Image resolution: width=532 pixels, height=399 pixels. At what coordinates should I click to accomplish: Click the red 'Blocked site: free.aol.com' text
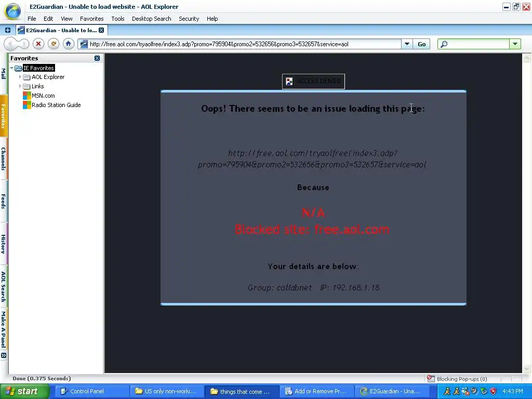pos(312,230)
